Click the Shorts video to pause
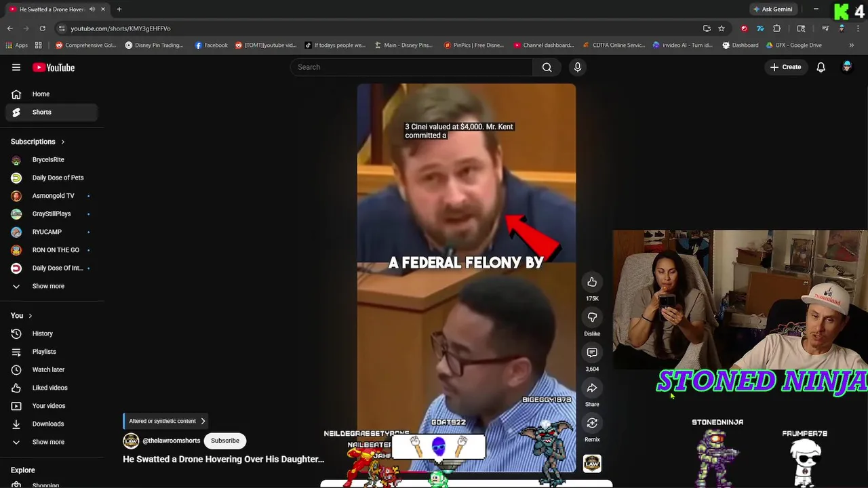 (x=467, y=277)
